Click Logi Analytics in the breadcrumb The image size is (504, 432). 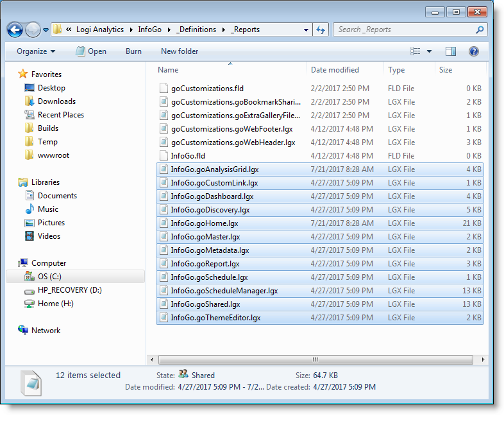[99, 30]
